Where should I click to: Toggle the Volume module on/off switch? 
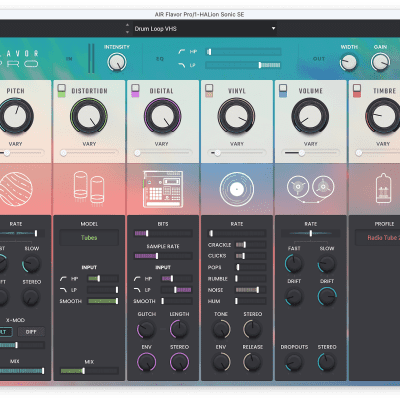click(x=283, y=91)
